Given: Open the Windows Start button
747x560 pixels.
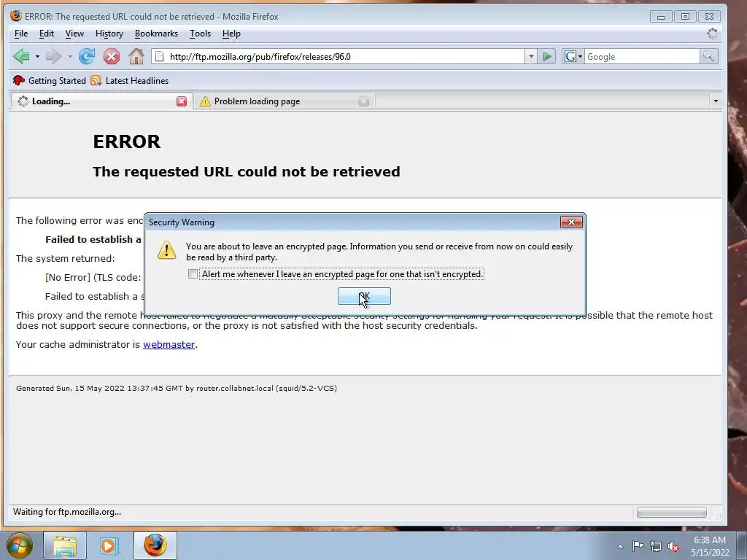Looking at the screenshot, I should tap(20, 545).
